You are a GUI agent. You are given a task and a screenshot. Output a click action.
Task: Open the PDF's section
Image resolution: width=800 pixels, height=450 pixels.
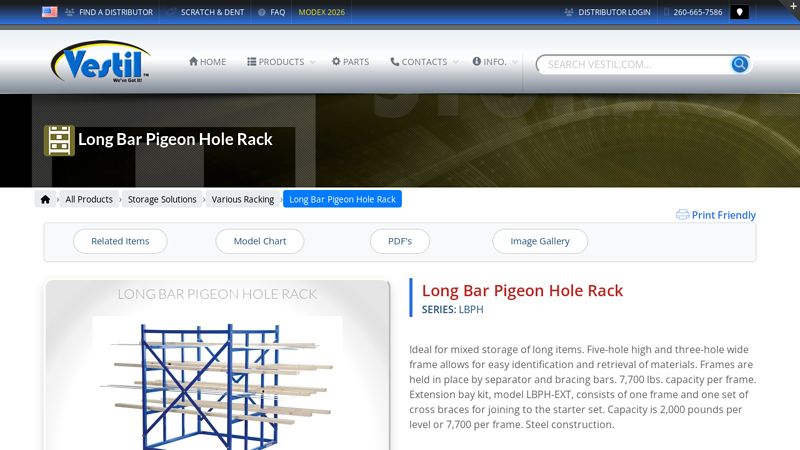399,241
